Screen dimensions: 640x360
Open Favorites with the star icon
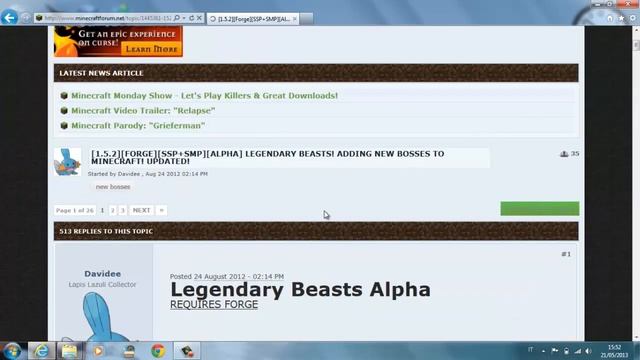click(621, 18)
